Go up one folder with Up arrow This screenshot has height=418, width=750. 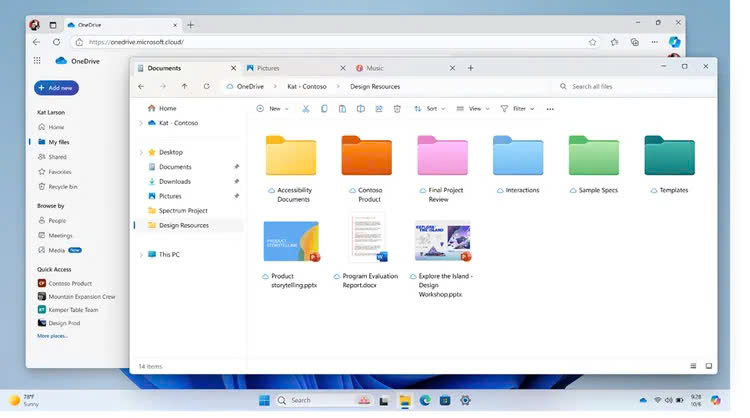(184, 87)
